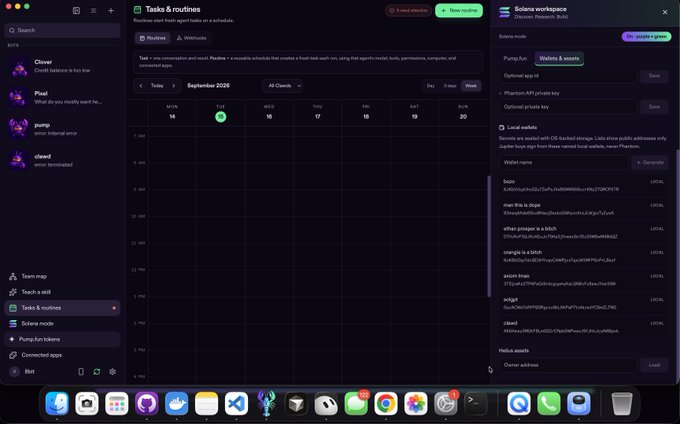Image resolution: width=680 pixels, height=424 pixels.
Task: Open the lobster app icon in the dock
Action: (266, 403)
